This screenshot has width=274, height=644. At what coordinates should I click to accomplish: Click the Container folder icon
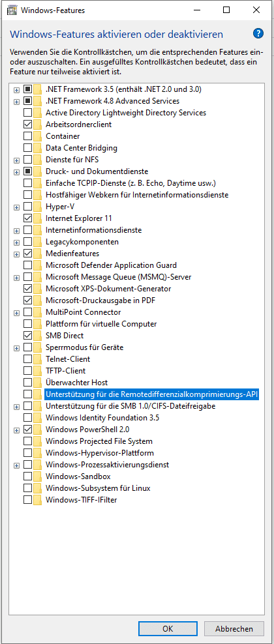point(38,136)
